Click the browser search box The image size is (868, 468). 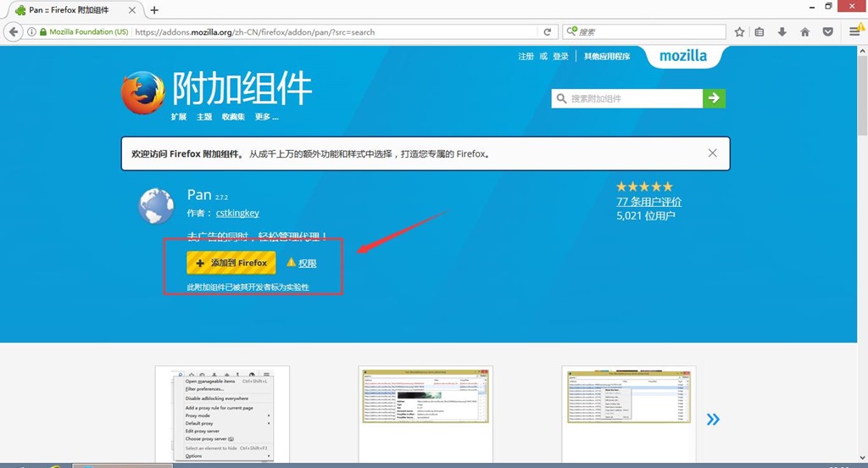pyautogui.click(x=644, y=32)
